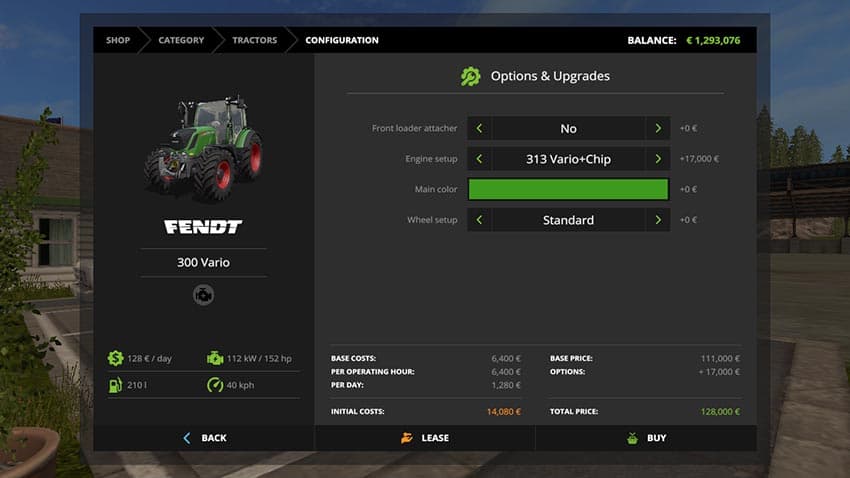
Task: Click the '14,080 €' initial costs value
Action: coord(504,412)
